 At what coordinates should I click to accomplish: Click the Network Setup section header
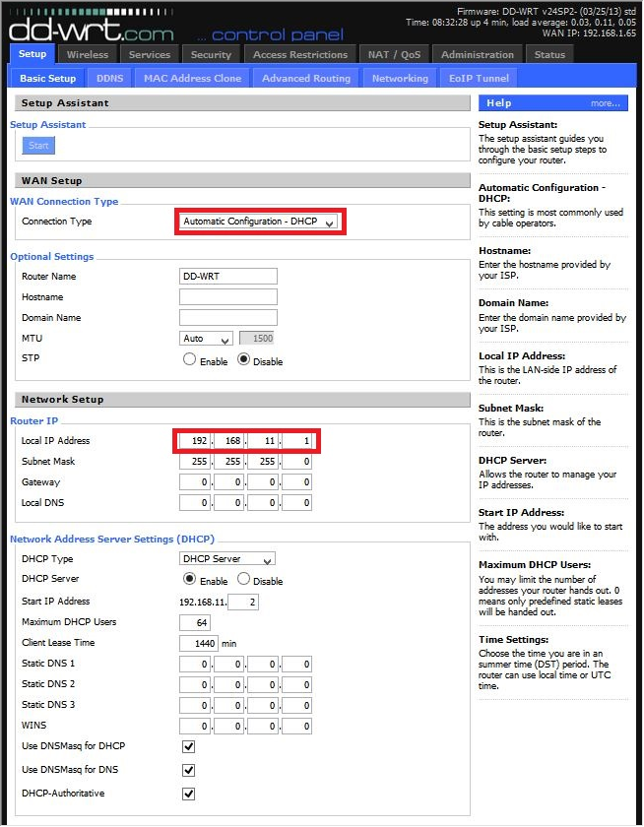242,400
